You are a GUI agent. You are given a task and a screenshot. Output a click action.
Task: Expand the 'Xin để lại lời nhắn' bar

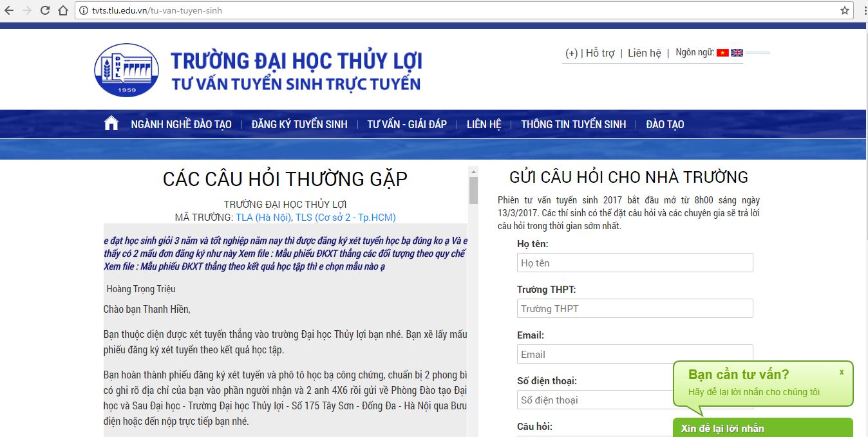(x=762, y=429)
